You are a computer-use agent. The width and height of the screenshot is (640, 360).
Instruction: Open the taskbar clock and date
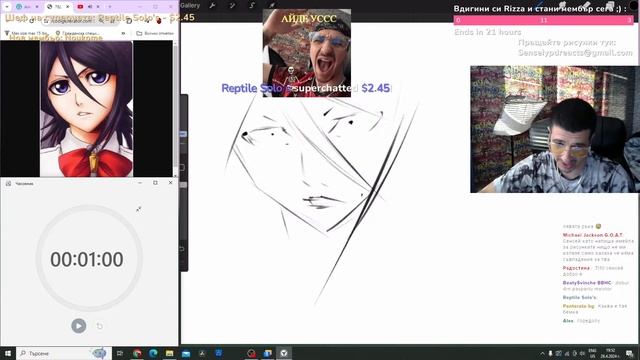[610, 353]
